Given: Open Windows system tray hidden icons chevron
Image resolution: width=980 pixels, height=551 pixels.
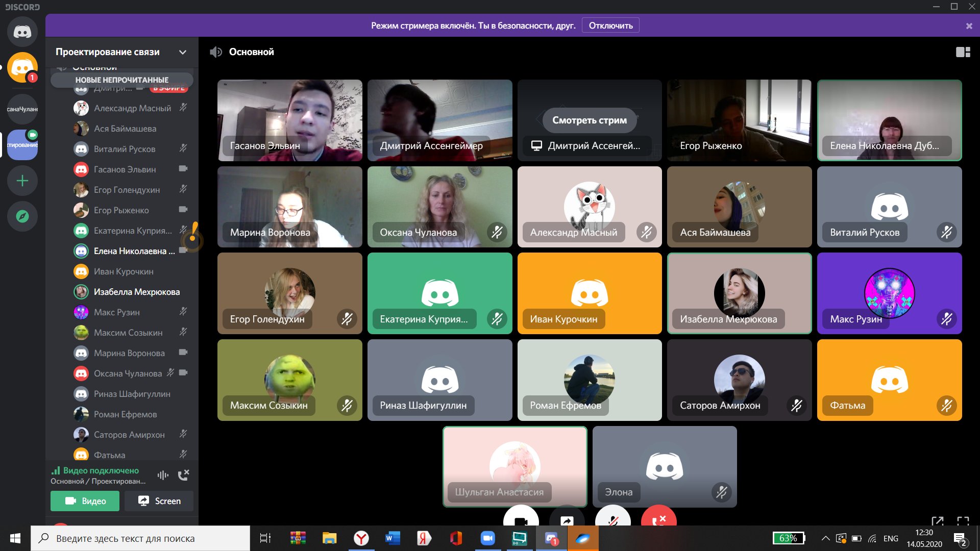Looking at the screenshot, I should point(825,538).
